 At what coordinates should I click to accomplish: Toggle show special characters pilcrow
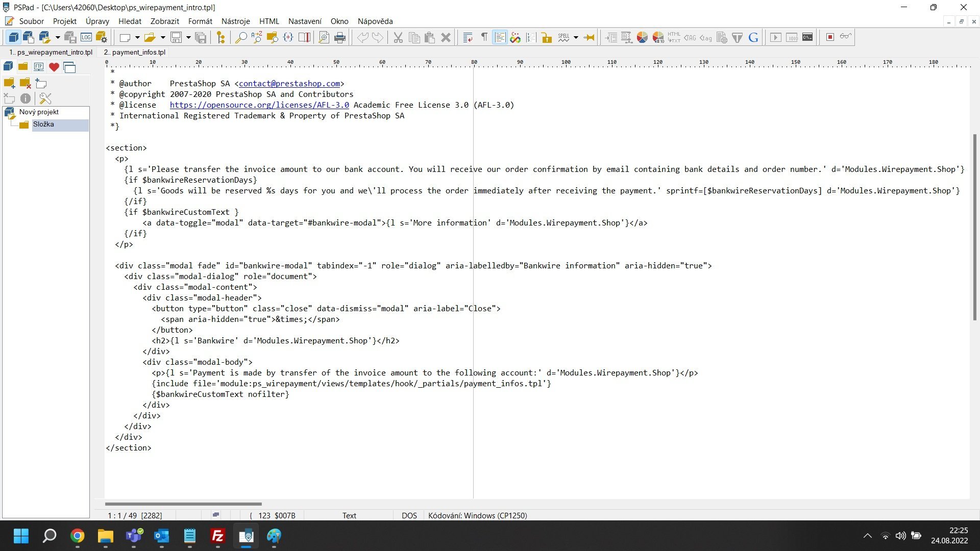click(484, 37)
